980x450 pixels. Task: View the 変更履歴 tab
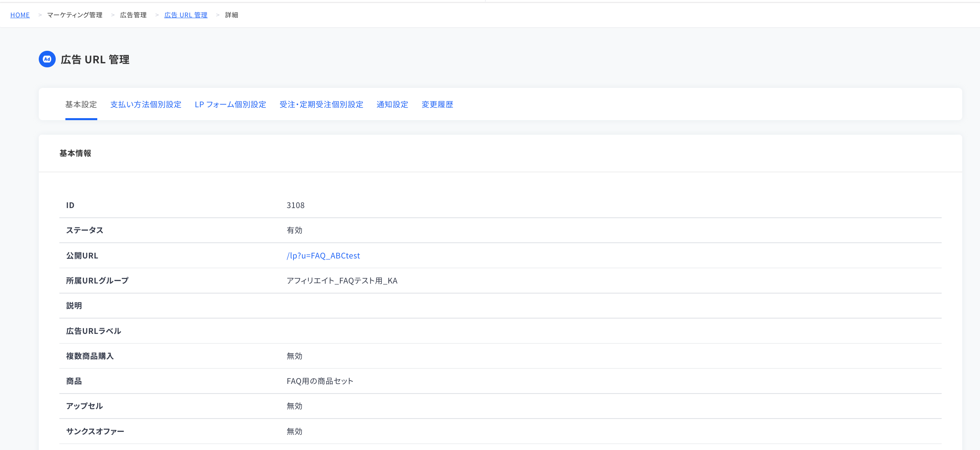437,104
